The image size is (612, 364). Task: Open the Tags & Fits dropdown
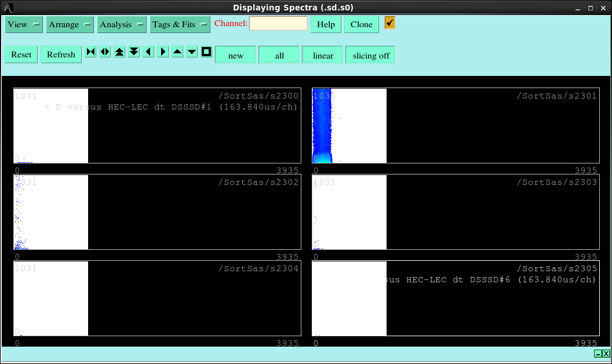(x=180, y=24)
